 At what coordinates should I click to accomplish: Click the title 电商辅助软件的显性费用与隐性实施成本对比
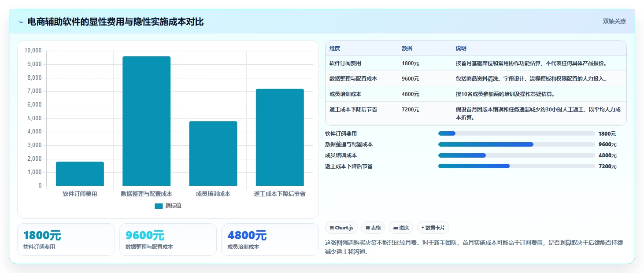point(115,22)
